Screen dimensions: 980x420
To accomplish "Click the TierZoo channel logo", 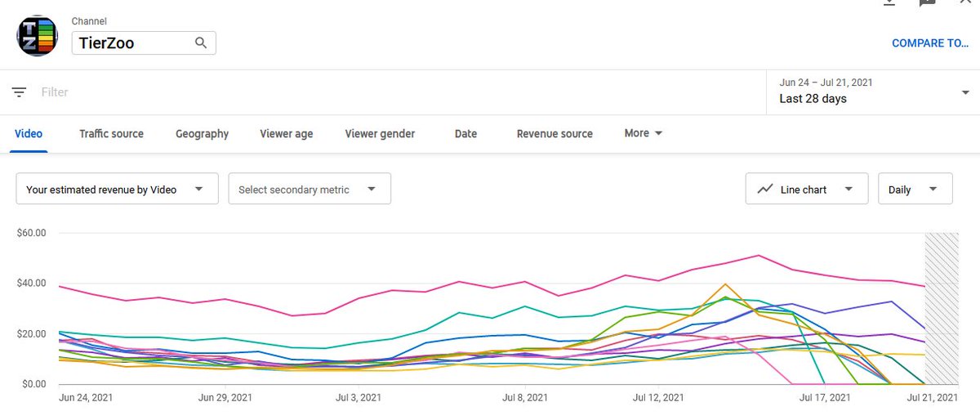I will click(x=37, y=36).
